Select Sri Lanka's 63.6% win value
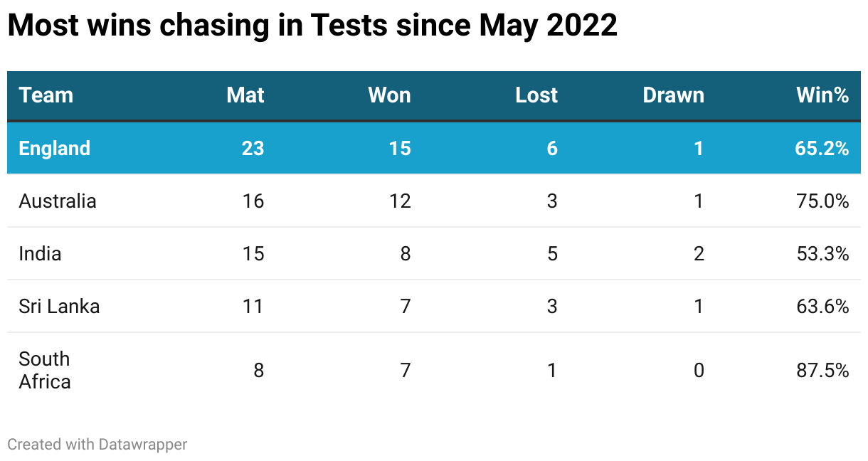 (x=822, y=306)
